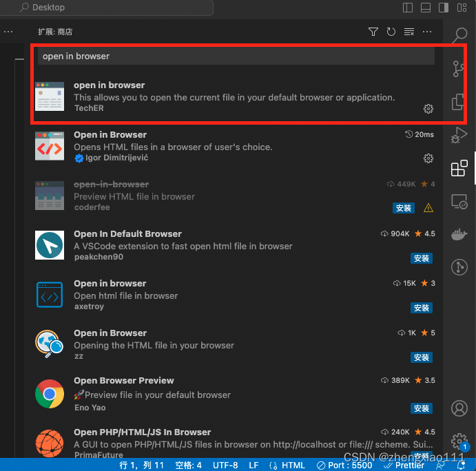476x471 pixels.
Task: Click Port : 5500 Live Server status
Action: pos(344,465)
